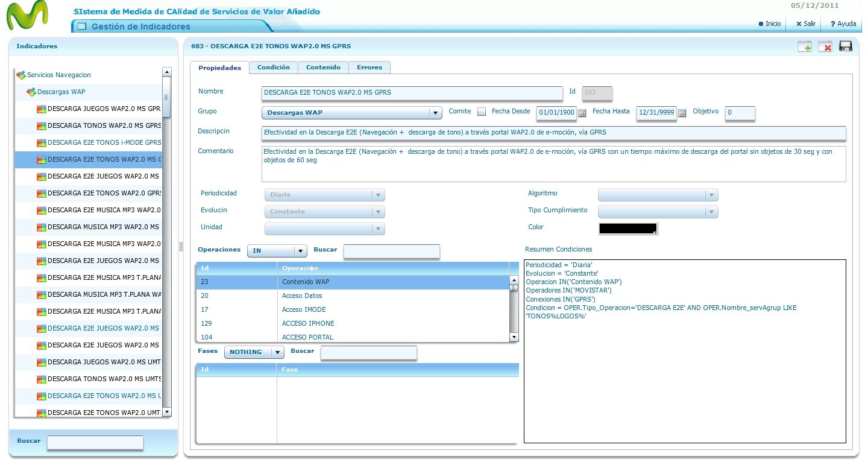Click the new indicator icon with green plus
Screen dimensions: 868x462
pyautogui.click(x=805, y=46)
